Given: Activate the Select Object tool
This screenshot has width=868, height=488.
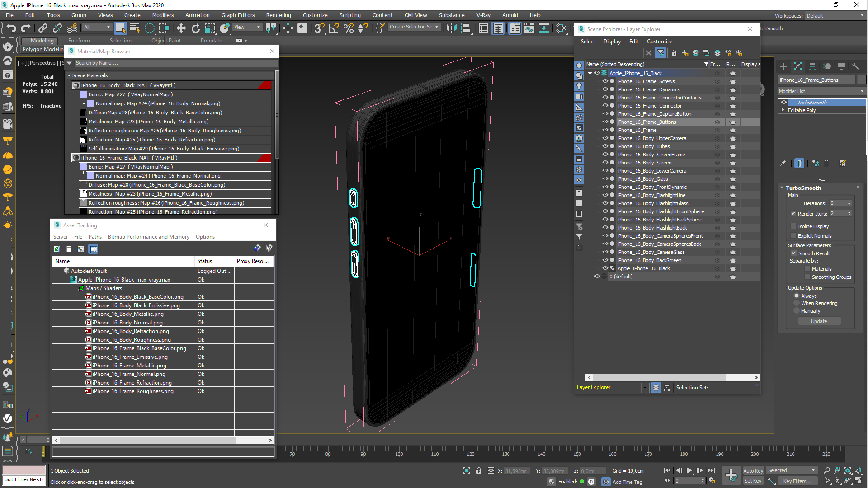Looking at the screenshot, I should tap(120, 28).
